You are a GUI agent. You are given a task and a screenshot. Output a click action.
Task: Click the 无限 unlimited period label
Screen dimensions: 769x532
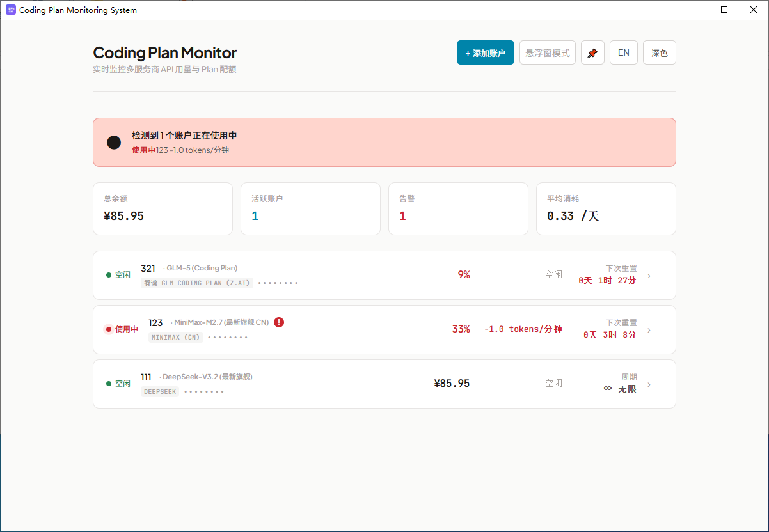pos(628,388)
